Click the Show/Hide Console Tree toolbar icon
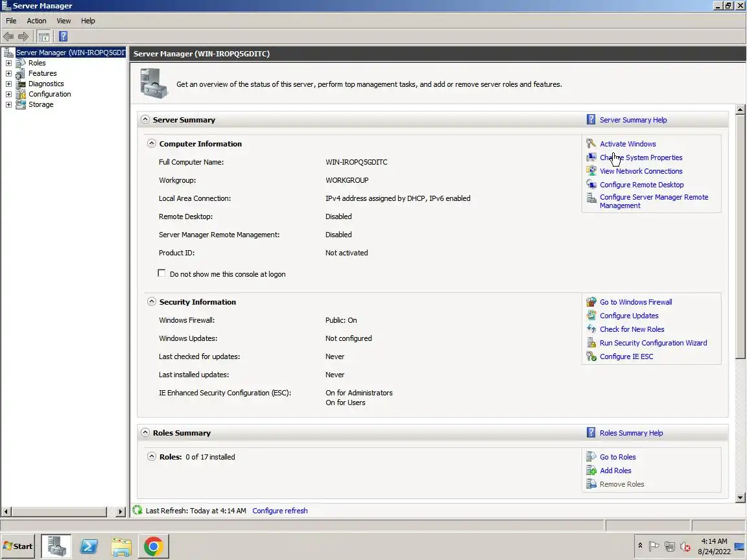747x560 pixels. click(x=44, y=37)
